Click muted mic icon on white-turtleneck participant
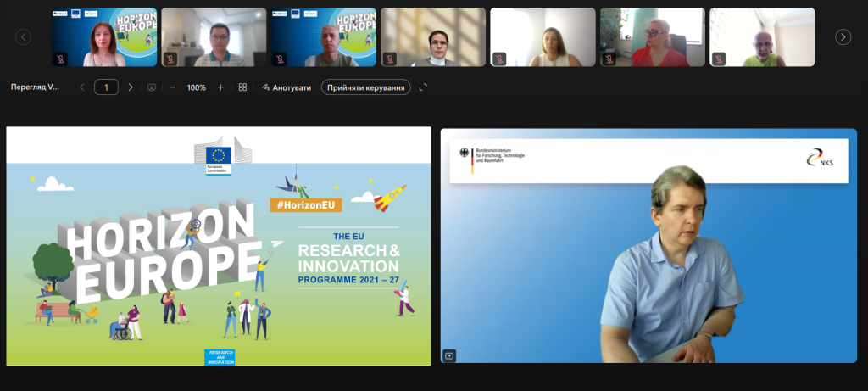Screen dimensions: 868x391 (x=389, y=59)
